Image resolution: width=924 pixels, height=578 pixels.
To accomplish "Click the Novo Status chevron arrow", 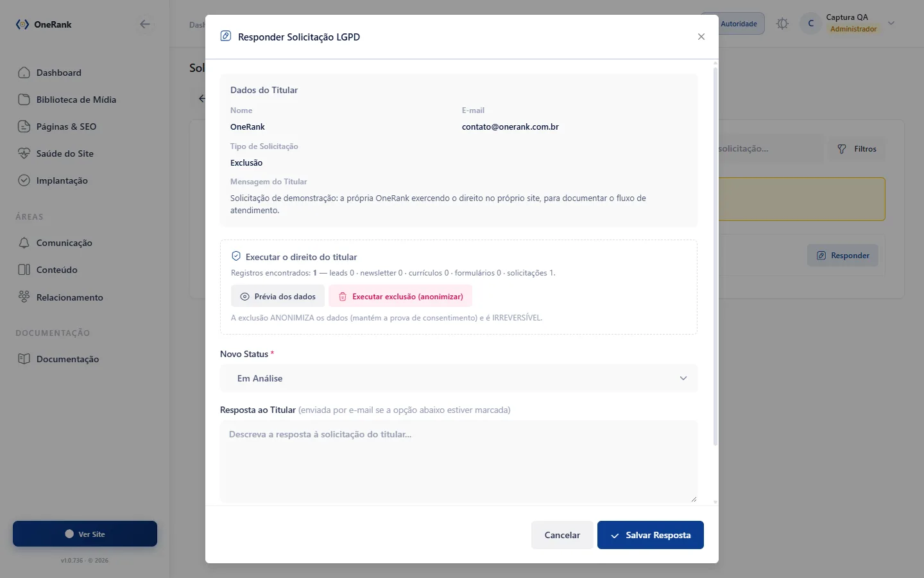I will [x=683, y=378].
